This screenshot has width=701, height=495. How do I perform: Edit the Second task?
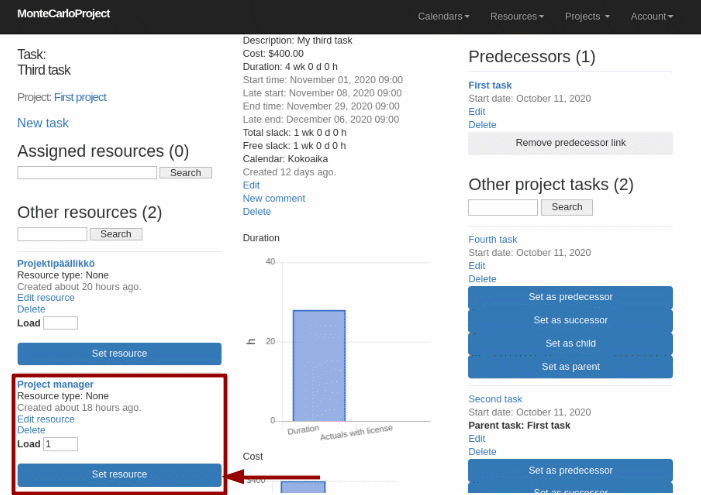[477, 439]
